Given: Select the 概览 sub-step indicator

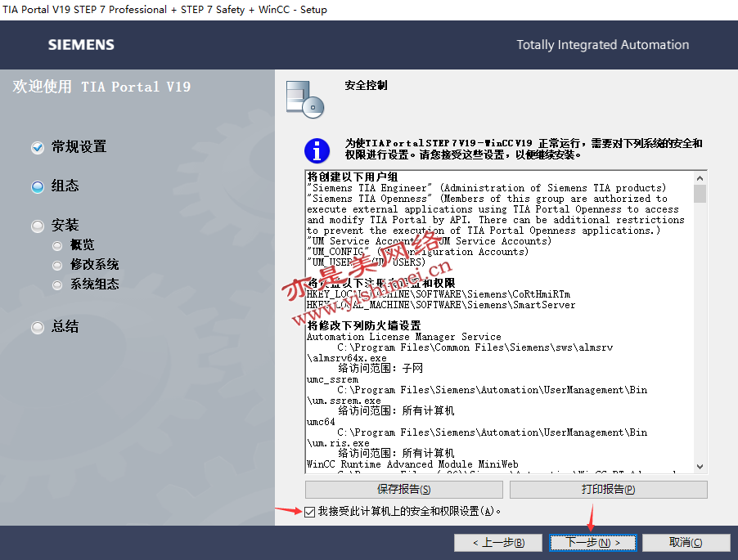Looking at the screenshot, I should coord(57,245).
